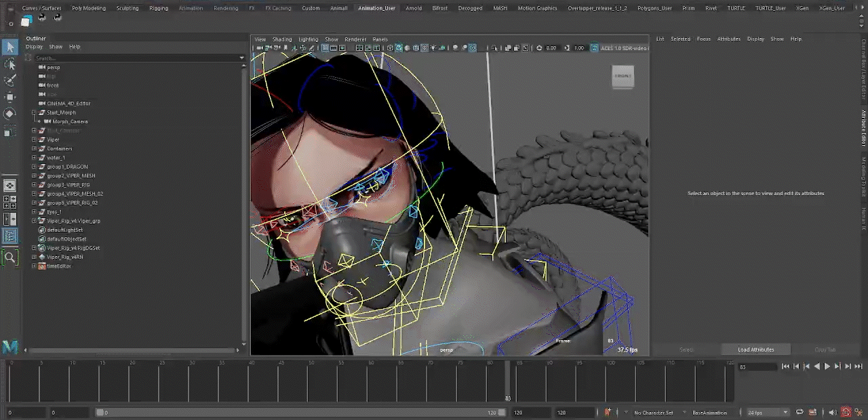Jump to next keyframe
868x420 pixels.
click(x=837, y=366)
